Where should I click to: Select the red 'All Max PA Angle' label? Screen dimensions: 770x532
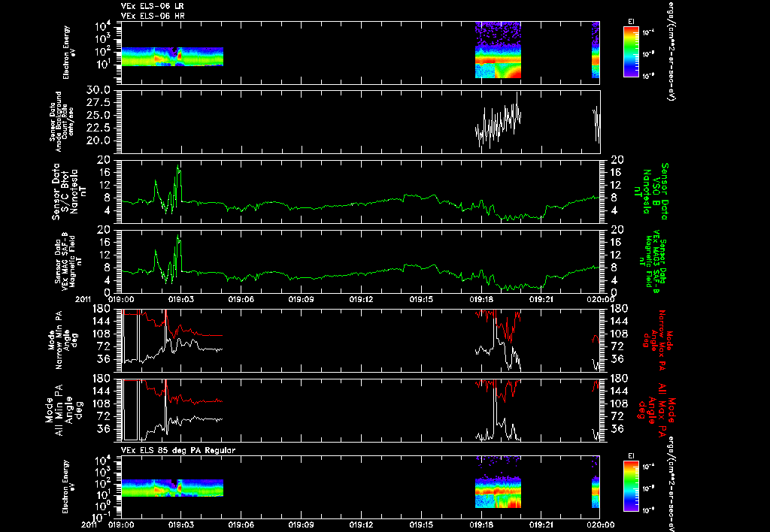tap(656, 410)
